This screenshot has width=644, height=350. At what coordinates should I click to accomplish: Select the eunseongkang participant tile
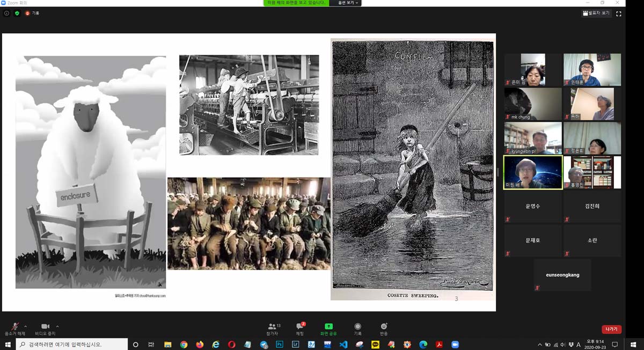(562, 275)
